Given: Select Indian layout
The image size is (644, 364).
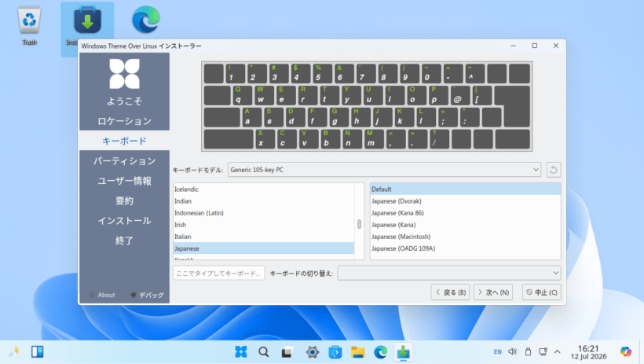Looking at the screenshot, I should [264, 201].
